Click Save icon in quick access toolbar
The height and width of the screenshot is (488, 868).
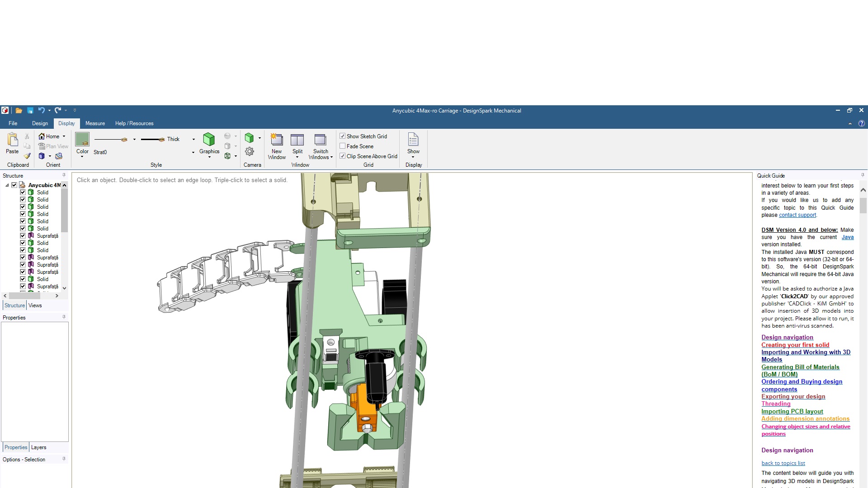pyautogui.click(x=30, y=110)
